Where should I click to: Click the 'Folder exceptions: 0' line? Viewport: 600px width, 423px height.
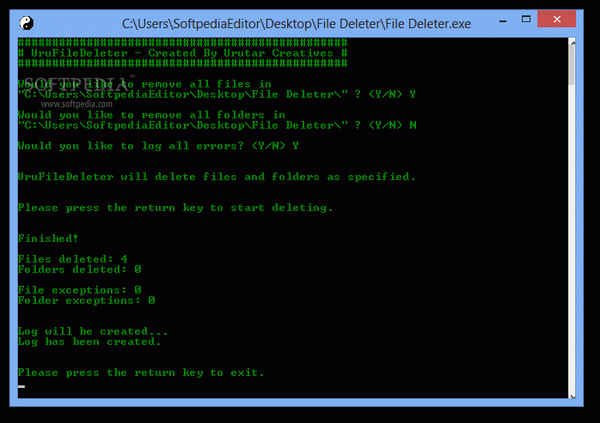pyautogui.click(x=86, y=301)
